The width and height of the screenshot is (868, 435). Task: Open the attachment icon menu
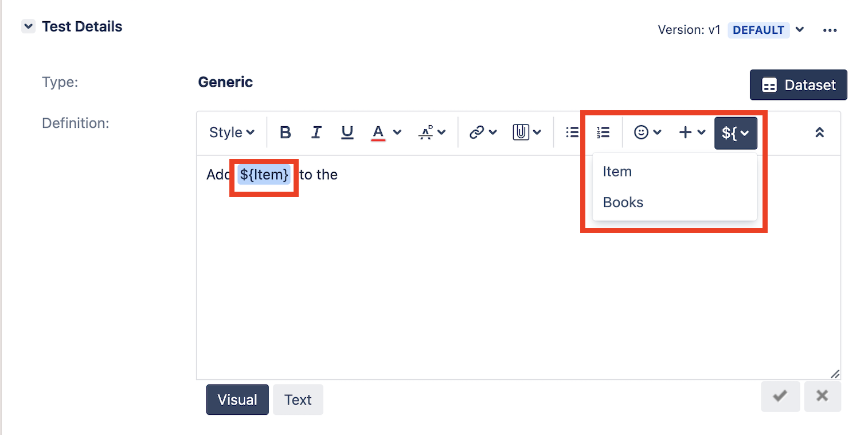pyautogui.click(x=527, y=133)
